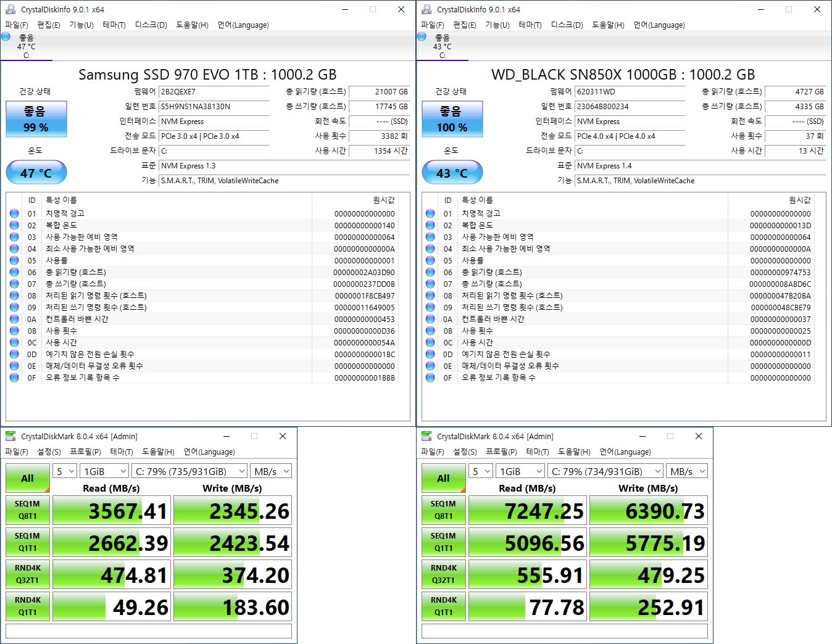832x644 pixels.
Task: Click the 3567.41 read result bar
Action: [112, 511]
